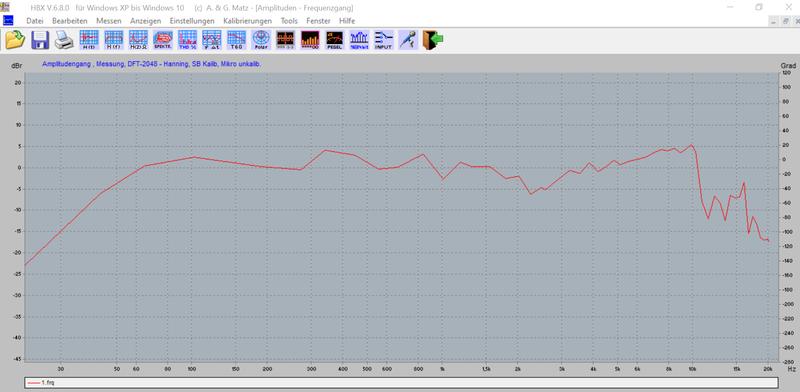Open the THD % distortion measurement icon
Screen dimensions: 800x392
click(187, 40)
